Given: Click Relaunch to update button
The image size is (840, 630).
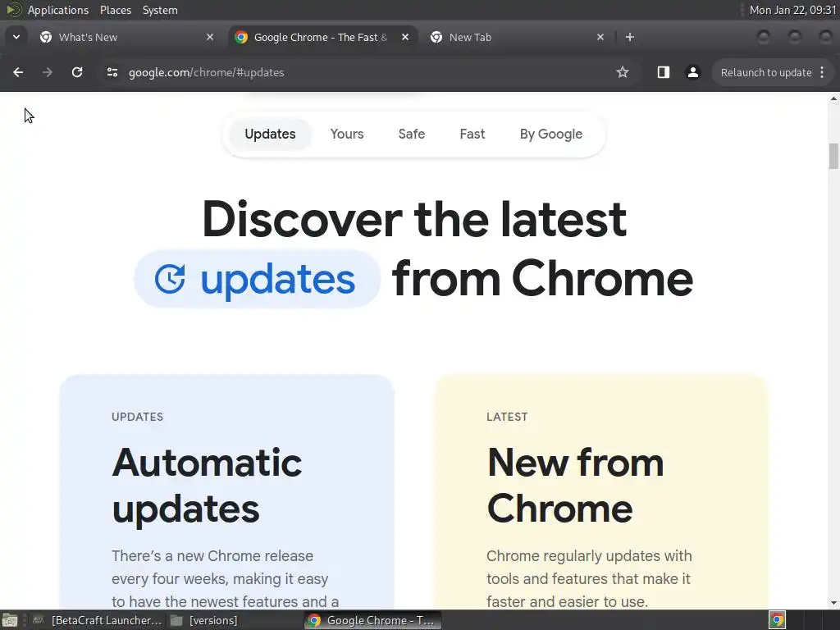Looking at the screenshot, I should click(x=766, y=72).
